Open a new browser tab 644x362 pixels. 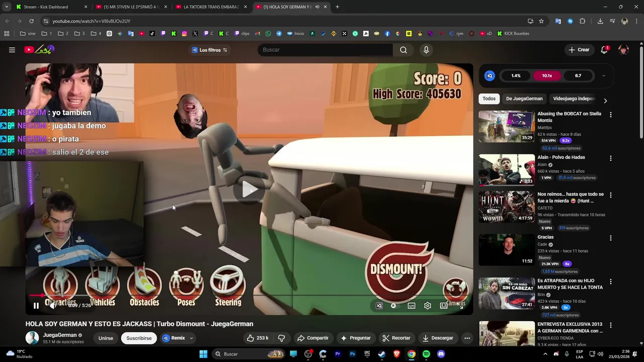(x=337, y=7)
